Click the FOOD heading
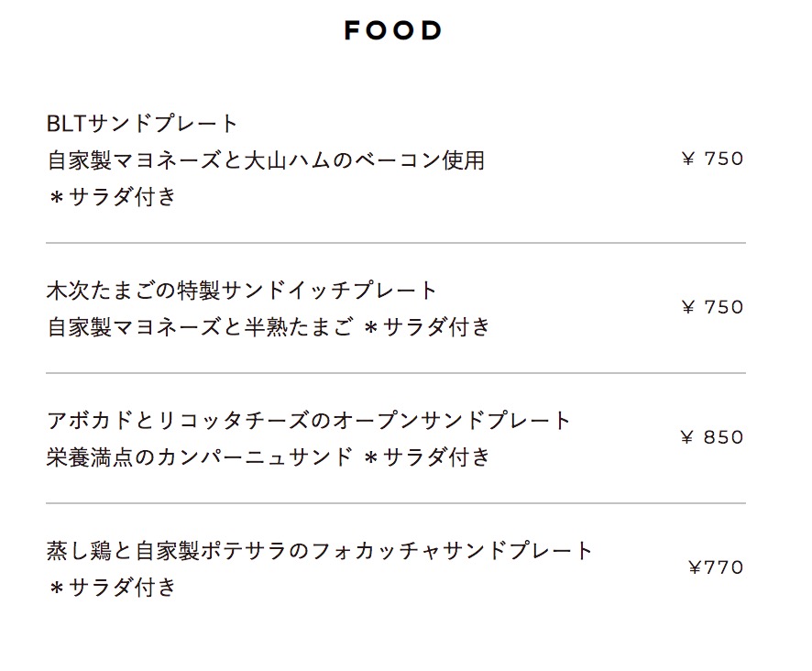The image size is (812, 671). (393, 31)
